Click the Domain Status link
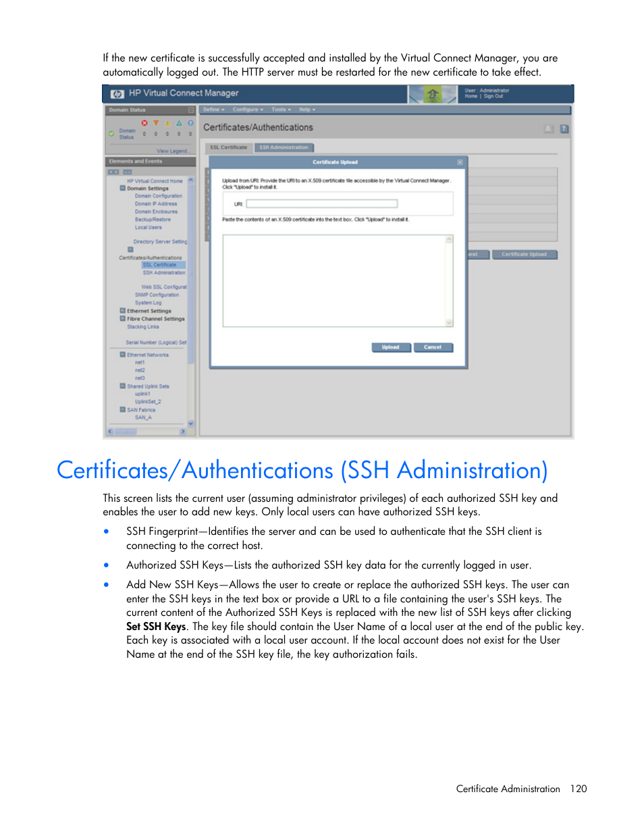Viewport: 644px width, 834px height. pyautogui.click(x=127, y=134)
